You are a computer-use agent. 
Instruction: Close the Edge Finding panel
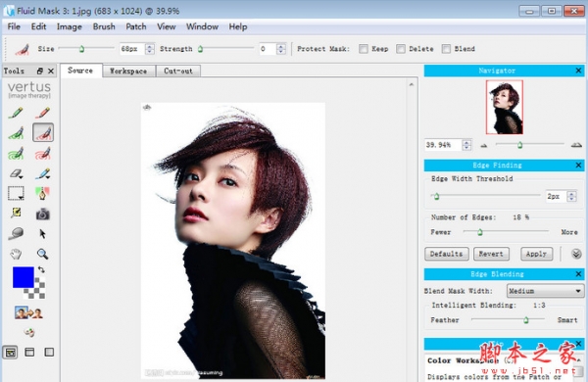tap(578, 165)
